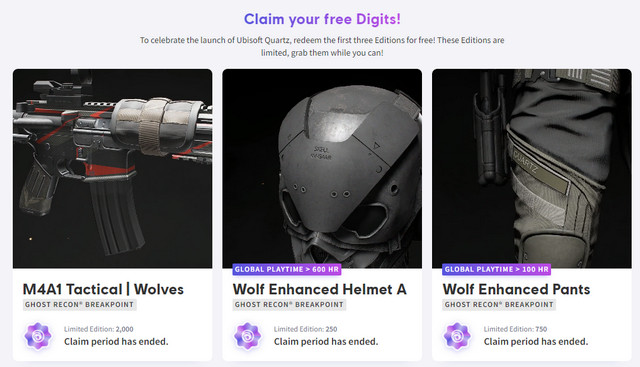
Task: Click the Limited Edition: 2,000 label
Action: click(x=99, y=329)
